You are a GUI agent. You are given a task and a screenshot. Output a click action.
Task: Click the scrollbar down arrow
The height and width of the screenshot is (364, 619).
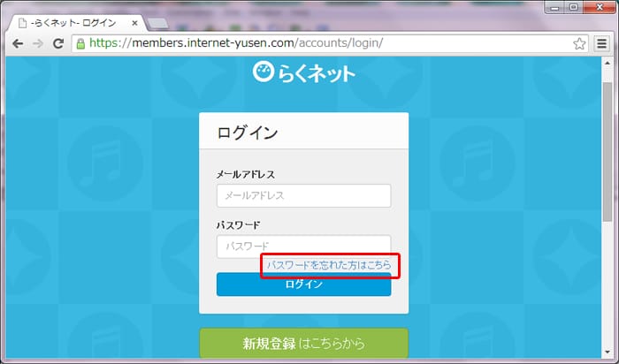click(608, 353)
